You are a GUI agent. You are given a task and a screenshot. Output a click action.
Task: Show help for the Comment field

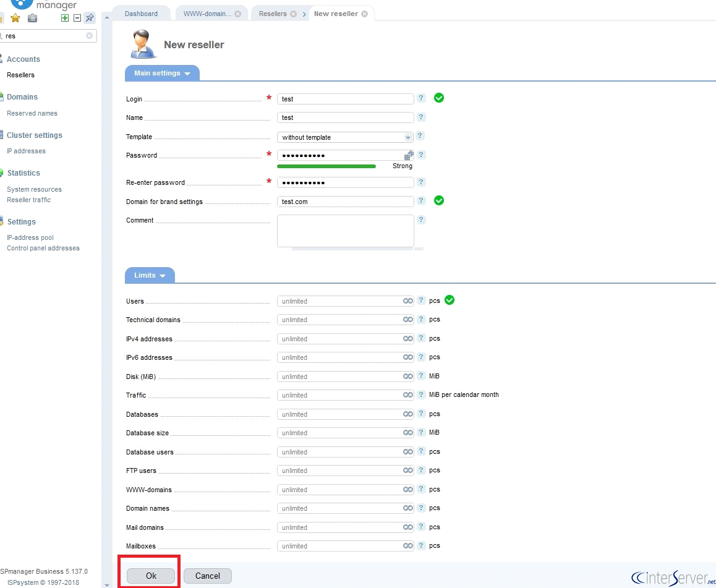pos(421,219)
